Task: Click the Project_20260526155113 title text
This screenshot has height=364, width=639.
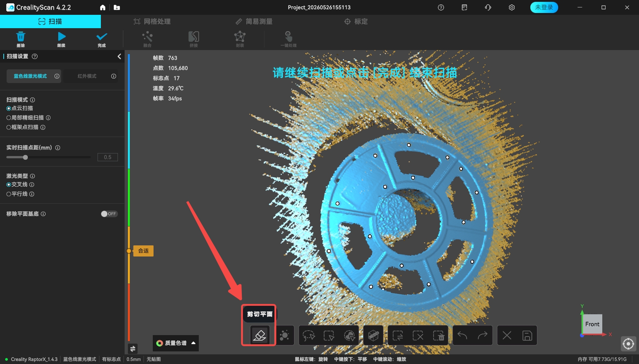Action: click(x=319, y=7)
